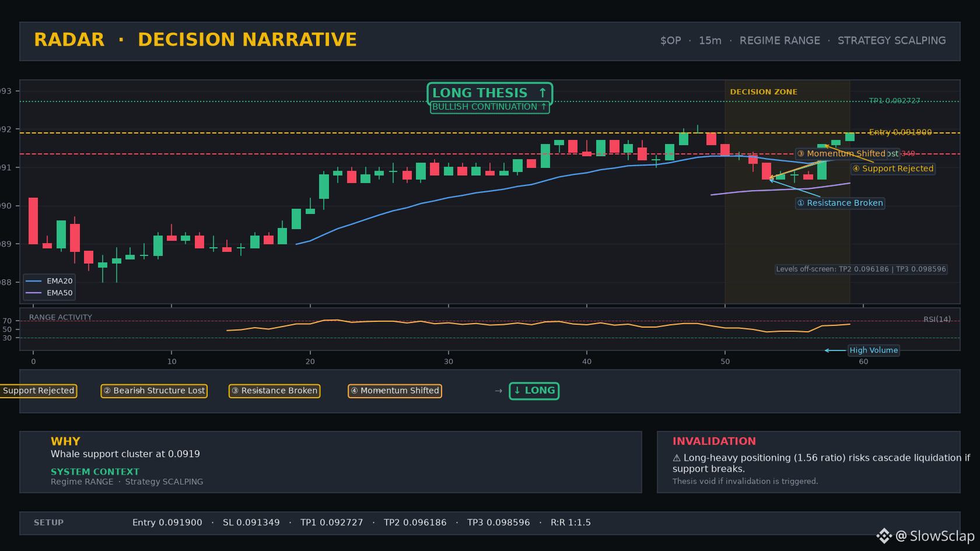Click the 30 tick on the x-axis

click(x=449, y=362)
